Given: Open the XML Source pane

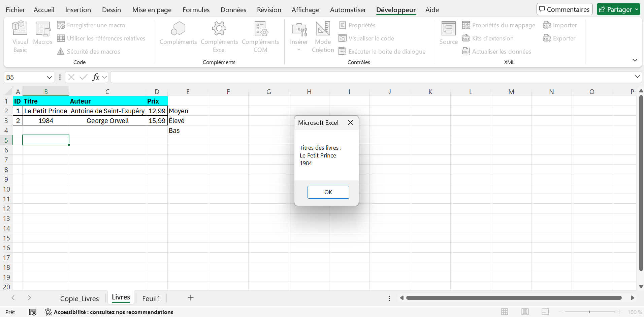Looking at the screenshot, I should click(449, 33).
